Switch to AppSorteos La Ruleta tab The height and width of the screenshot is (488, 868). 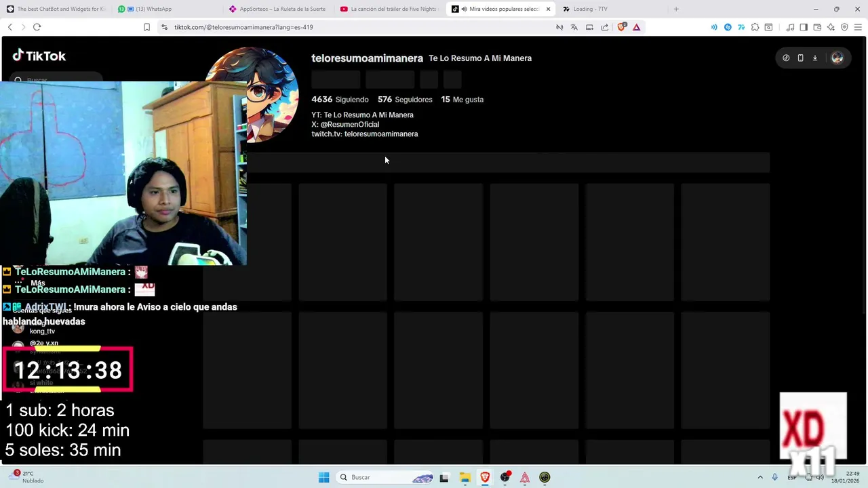279,9
